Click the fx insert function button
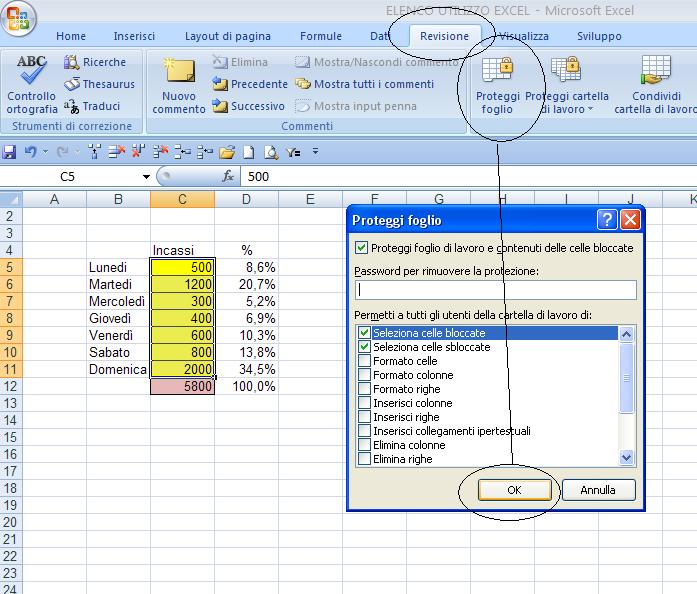Image resolution: width=697 pixels, height=594 pixels. coord(228,177)
